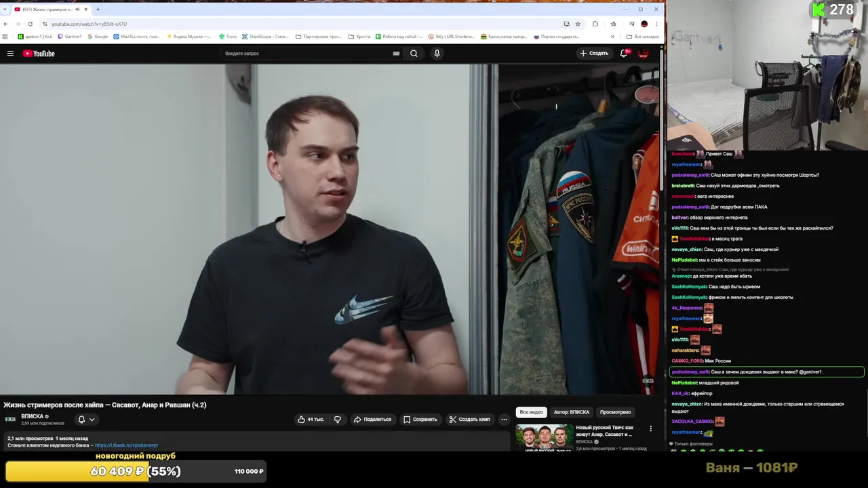Open the three-dot more actions under video
Image resolution: width=868 pixels, height=488 pixels.
click(504, 420)
